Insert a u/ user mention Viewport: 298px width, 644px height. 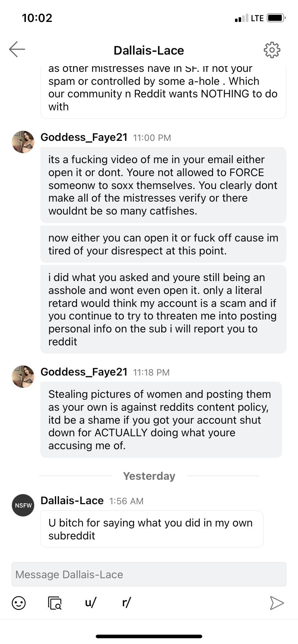[x=90, y=603]
